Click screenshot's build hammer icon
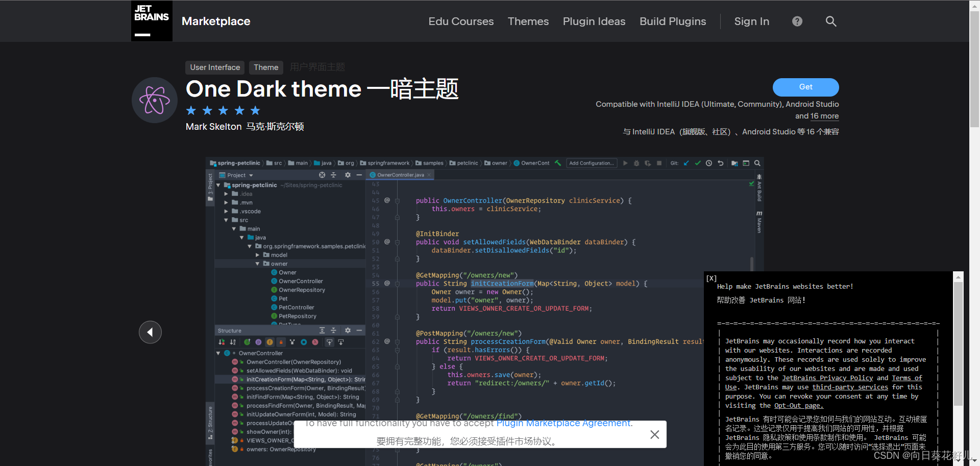 (x=558, y=164)
